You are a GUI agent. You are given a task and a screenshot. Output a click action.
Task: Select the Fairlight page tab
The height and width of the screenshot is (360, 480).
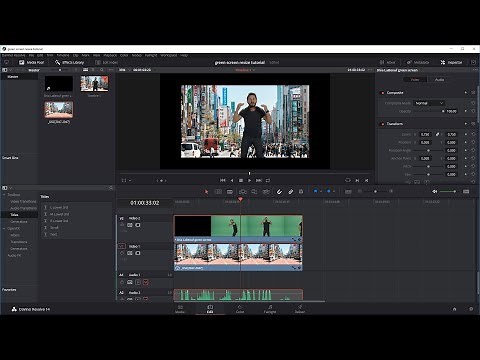pos(270,309)
